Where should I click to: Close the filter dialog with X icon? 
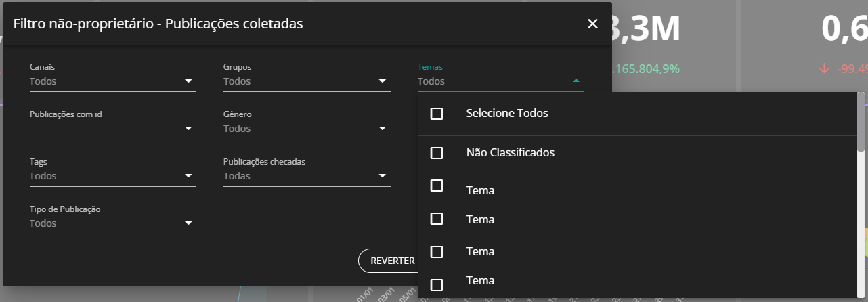[x=592, y=24]
